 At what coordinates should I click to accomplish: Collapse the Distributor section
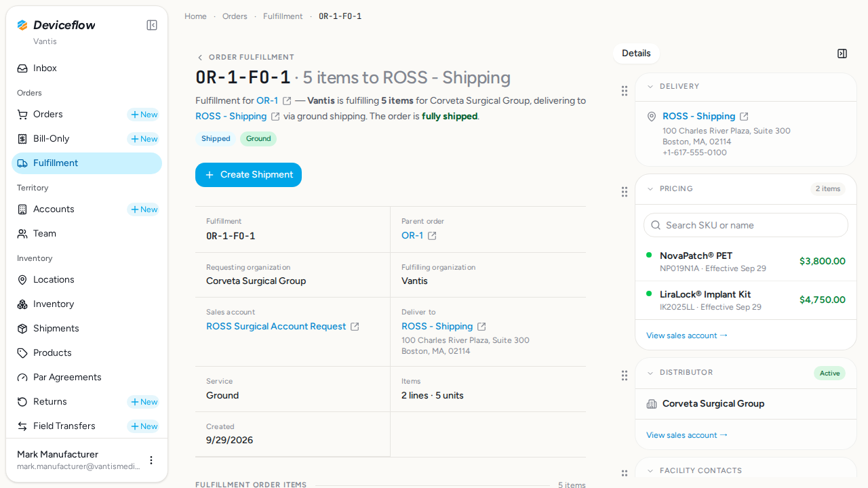tap(650, 373)
